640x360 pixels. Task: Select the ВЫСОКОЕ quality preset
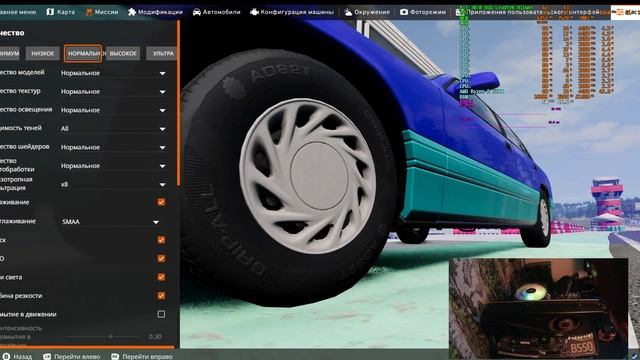click(x=123, y=53)
